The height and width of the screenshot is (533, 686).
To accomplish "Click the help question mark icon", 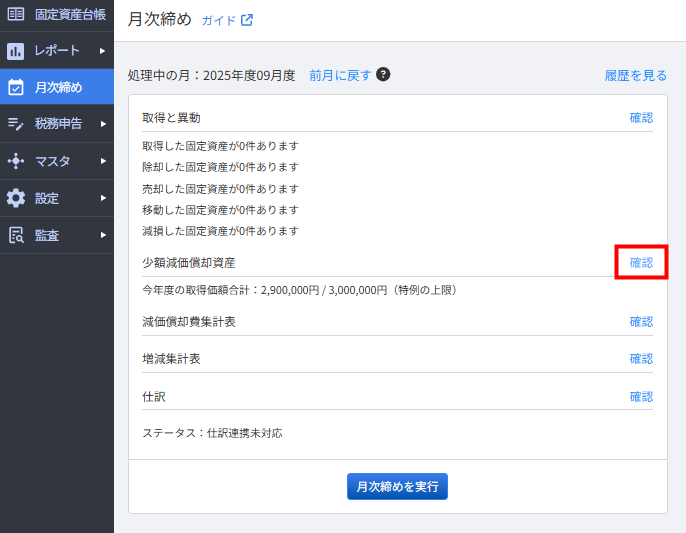I will (x=383, y=74).
